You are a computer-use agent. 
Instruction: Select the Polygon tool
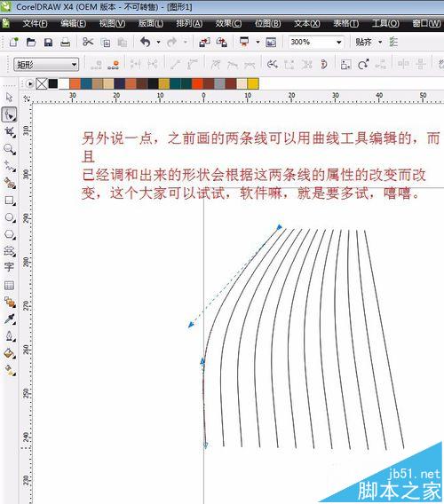click(x=9, y=234)
